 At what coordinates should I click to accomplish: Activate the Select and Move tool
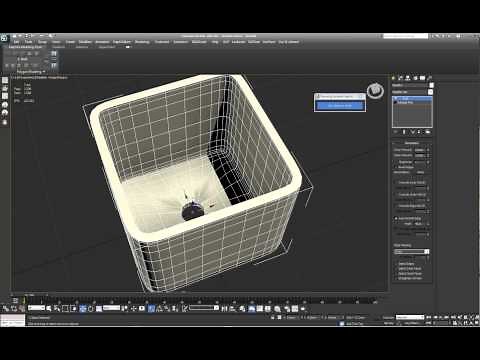(x=83, y=309)
